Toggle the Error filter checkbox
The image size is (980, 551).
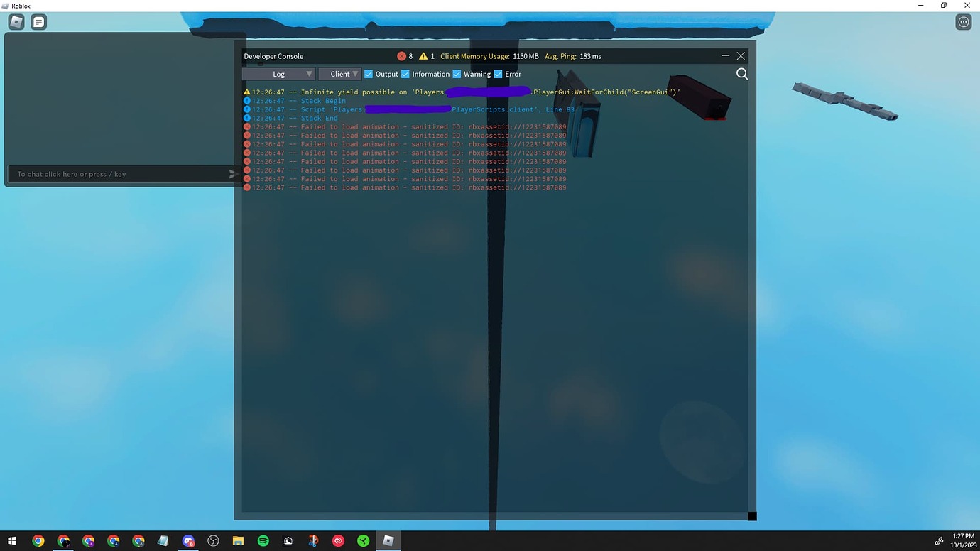[498, 74]
